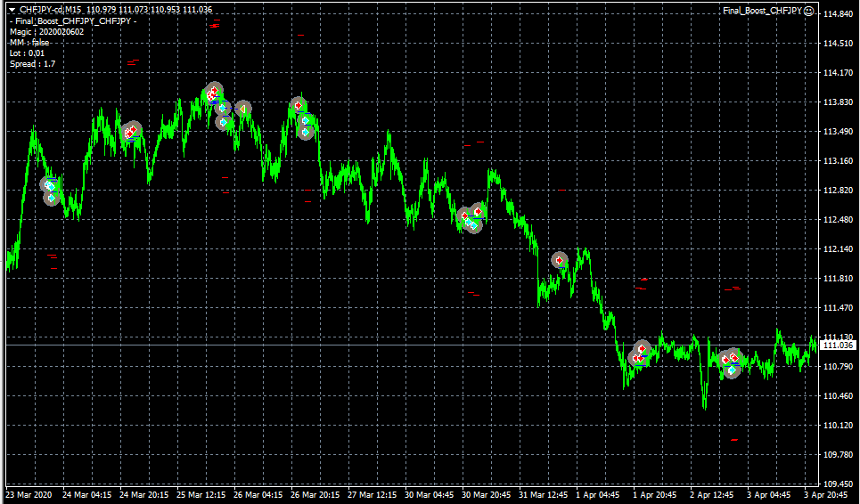This screenshot has width=860, height=504.
Task: Click the '25 Mar 12:15' time label
Action: point(201,495)
